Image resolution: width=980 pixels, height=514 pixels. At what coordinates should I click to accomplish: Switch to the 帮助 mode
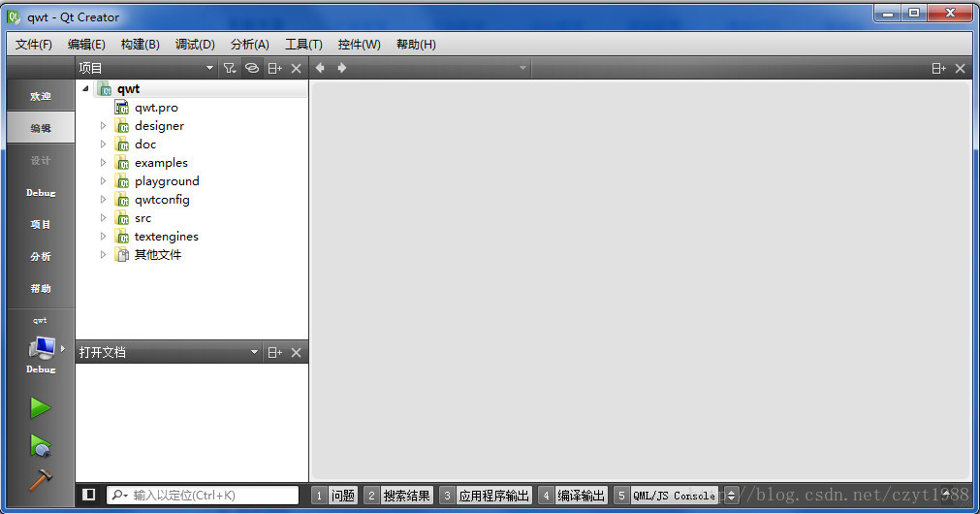[x=41, y=288]
